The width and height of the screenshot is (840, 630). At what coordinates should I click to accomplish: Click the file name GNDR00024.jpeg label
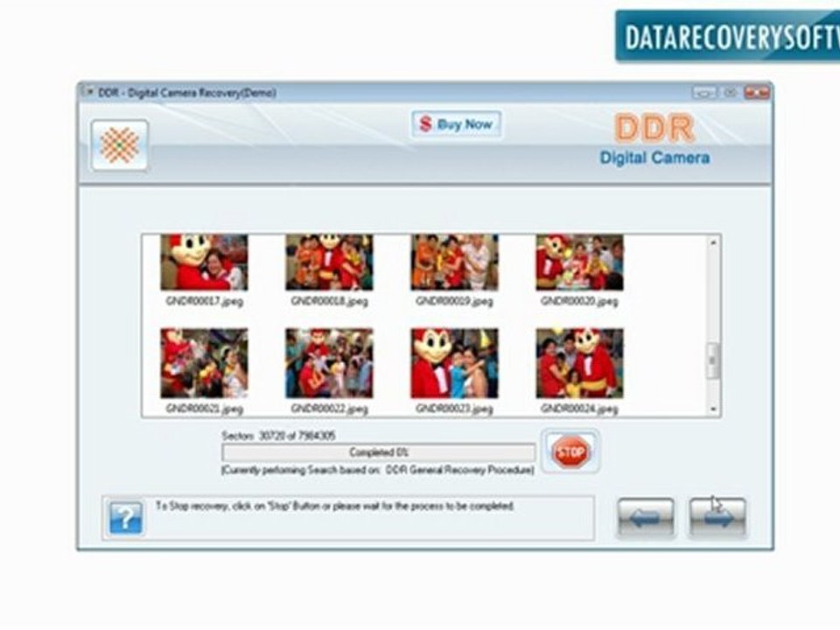coord(579,409)
